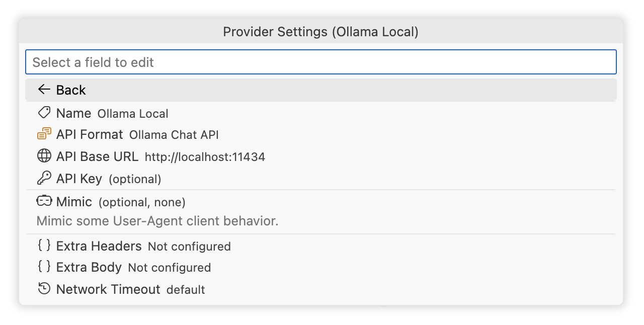Edit the Network Timeout setting
This screenshot has width=644, height=325.
pyautogui.click(x=108, y=289)
